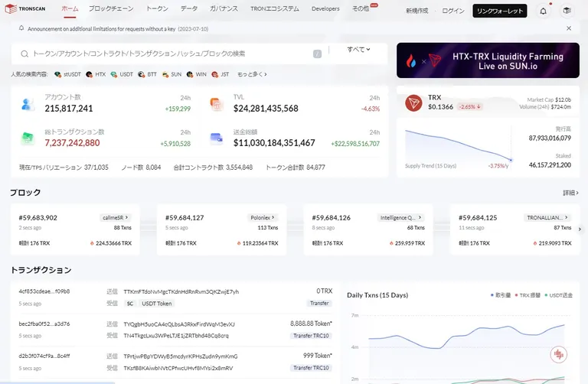Open the すべて search filter dropdown
Viewport: 588px width, 384px height.
tap(358, 50)
